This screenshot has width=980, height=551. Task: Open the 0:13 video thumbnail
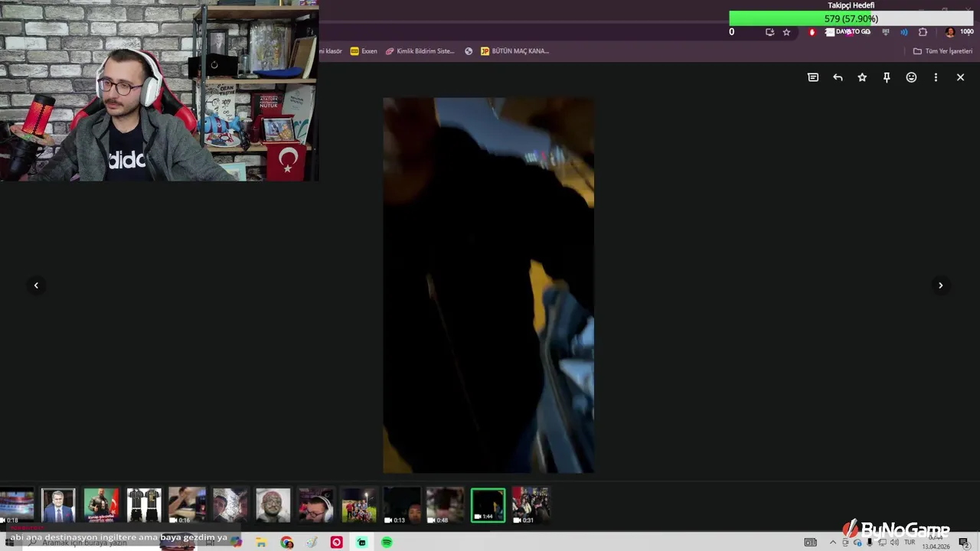click(402, 505)
